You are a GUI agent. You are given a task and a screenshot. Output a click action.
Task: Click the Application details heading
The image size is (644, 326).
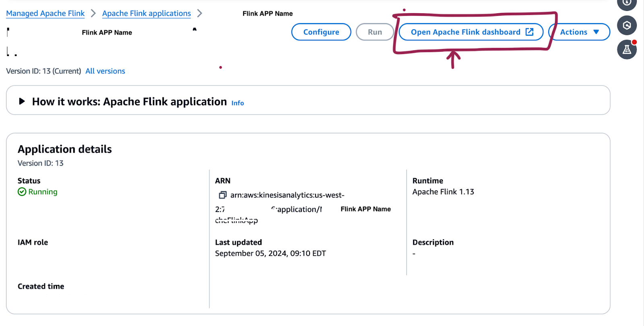coord(65,149)
